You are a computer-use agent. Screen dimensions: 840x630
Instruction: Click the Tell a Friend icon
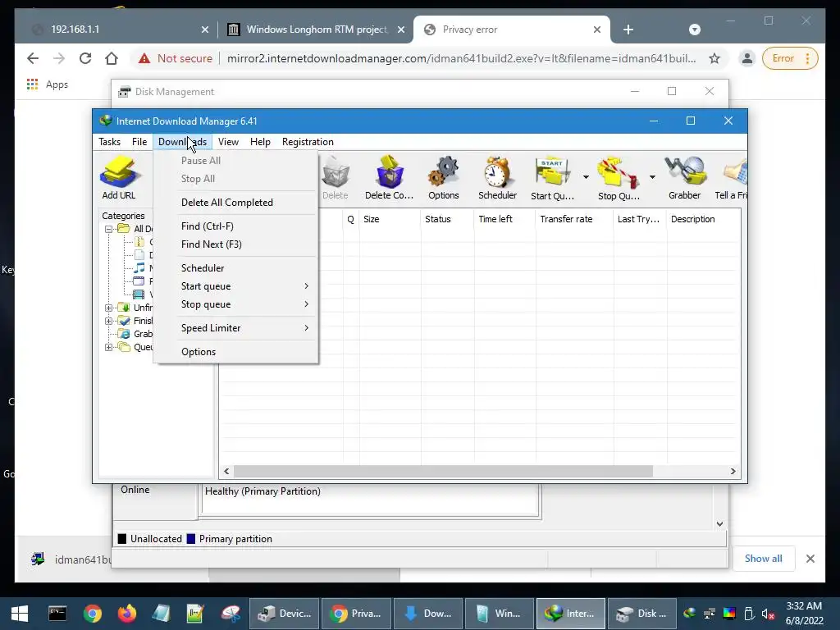[731, 178]
